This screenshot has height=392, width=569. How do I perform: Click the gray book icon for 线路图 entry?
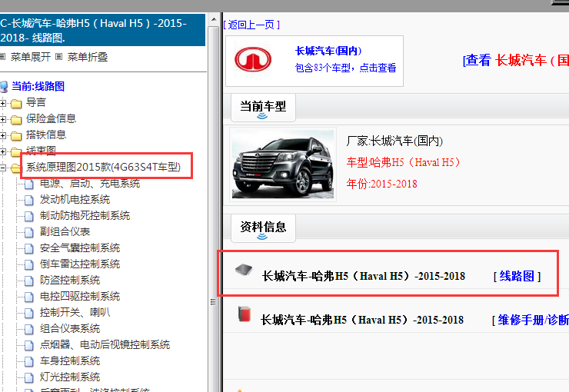pos(244,270)
